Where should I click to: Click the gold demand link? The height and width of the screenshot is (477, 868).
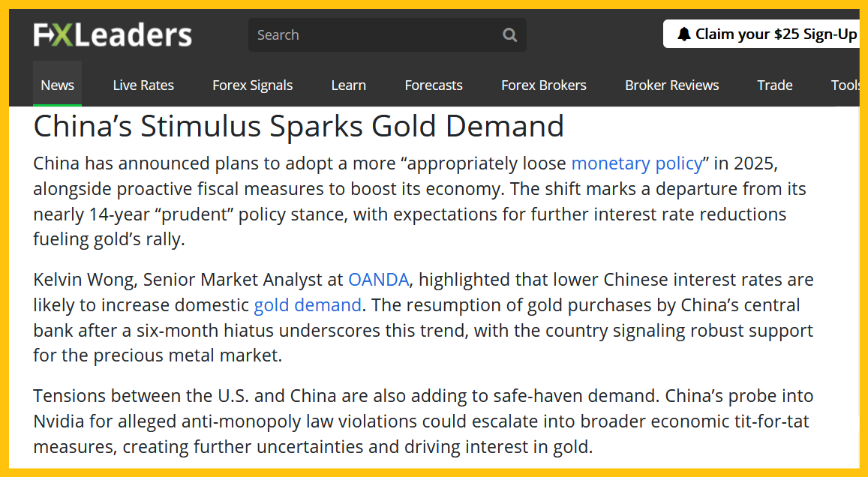pos(308,305)
